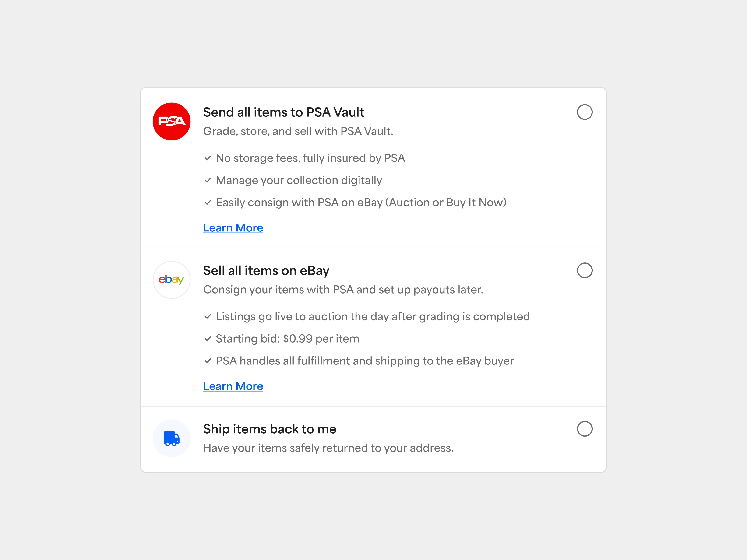Open Learn More under eBay option
This screenshot has width=747, height=560.
tap(233, 386)
